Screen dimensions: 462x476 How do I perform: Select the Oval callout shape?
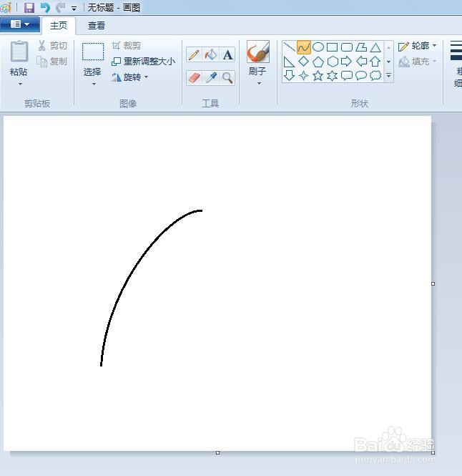pos(361,75)
